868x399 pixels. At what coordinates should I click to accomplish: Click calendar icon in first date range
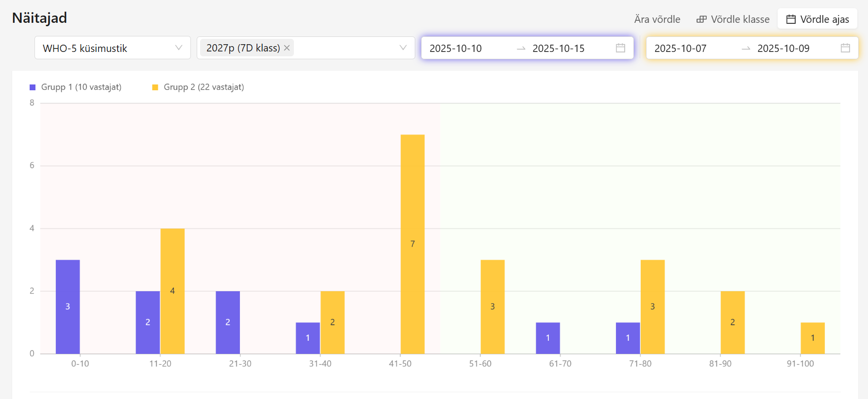620,48
